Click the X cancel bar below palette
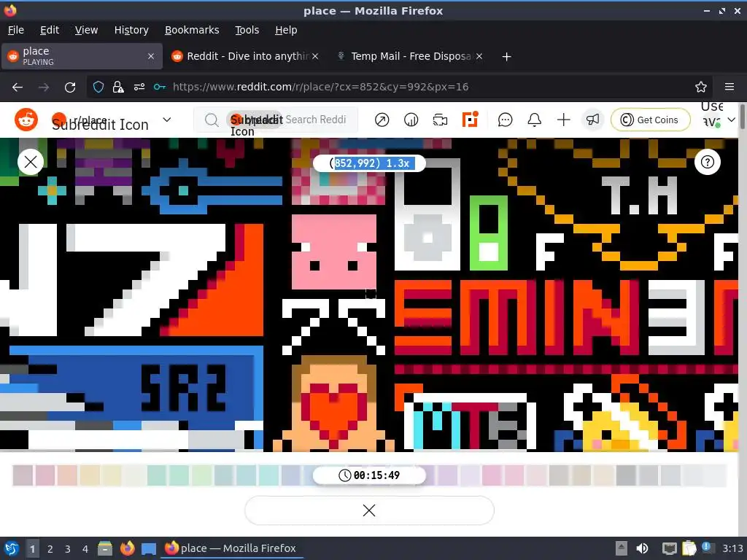Viewport: 747px width, 560px height. (x=369, y=510)
